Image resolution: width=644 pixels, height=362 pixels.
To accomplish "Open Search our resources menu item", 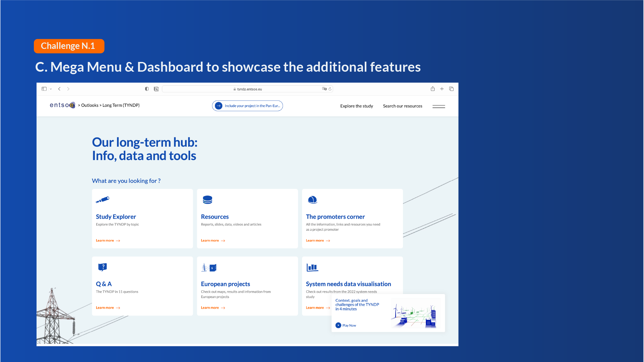I will tap(402, 106).
